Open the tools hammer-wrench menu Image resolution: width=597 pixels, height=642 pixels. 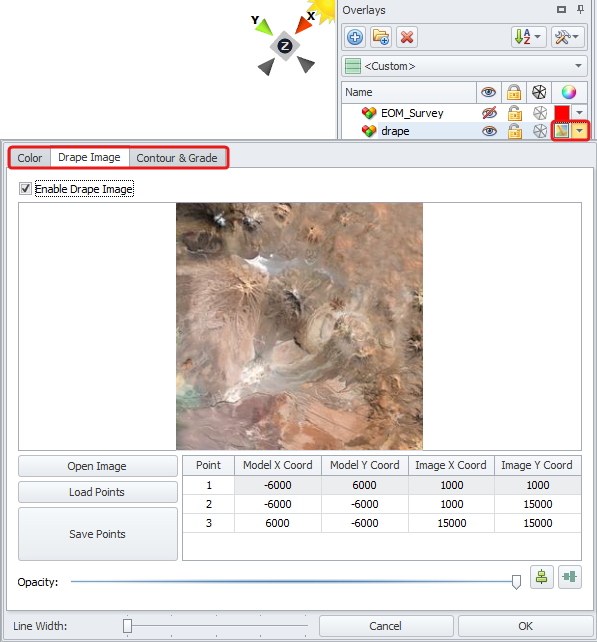[x=568, y=37]
